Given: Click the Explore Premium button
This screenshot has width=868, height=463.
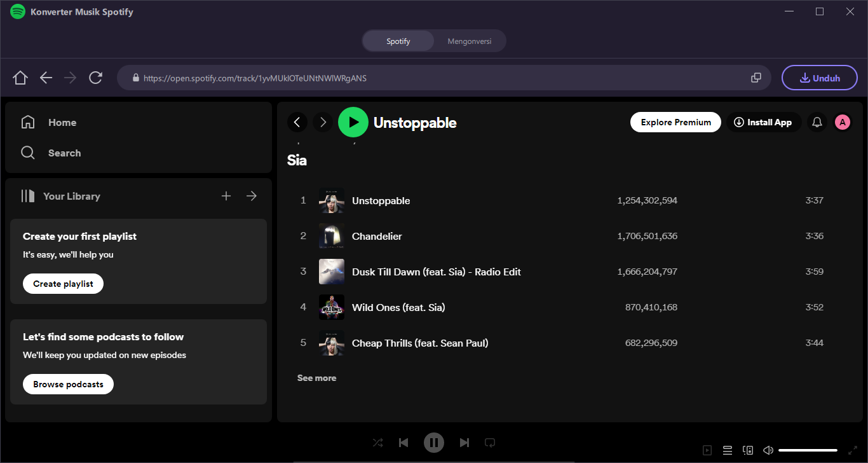Looking at the screenshot, I should (x=675, y=122).
